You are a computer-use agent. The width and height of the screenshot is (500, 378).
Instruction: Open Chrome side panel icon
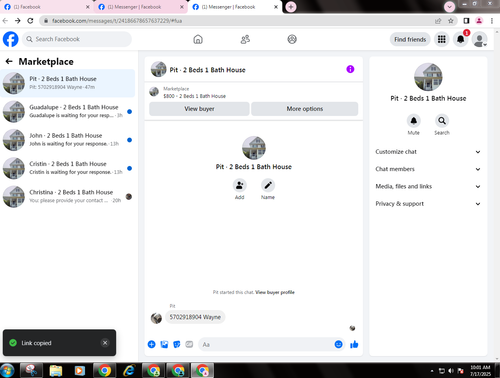(466, 21)
